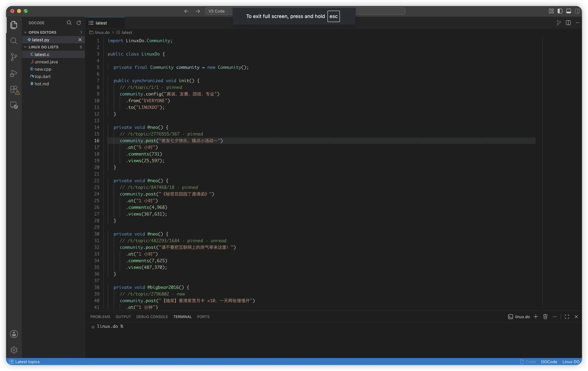Click Latest topics in status bar
This screenshot has height=371, width=588.
click(24, 362)
